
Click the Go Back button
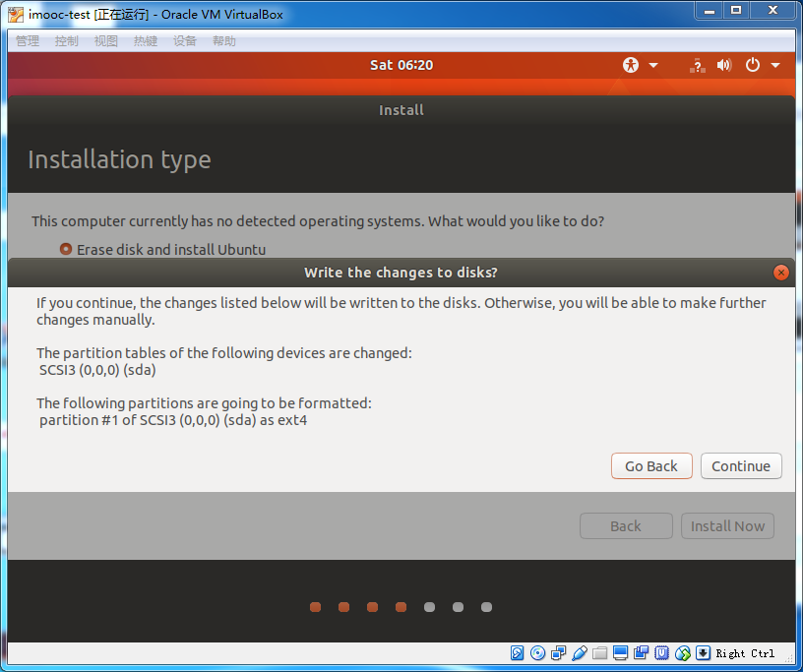(x=651, y=466)
